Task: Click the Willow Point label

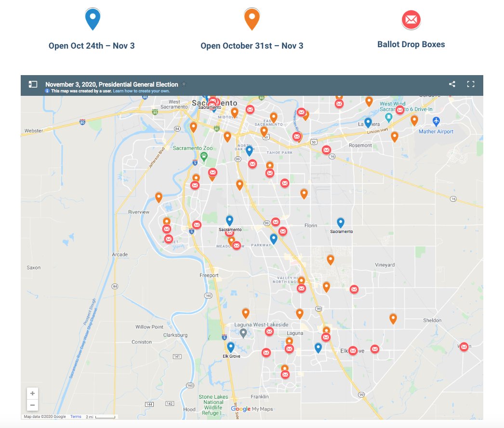Action: (149, 327)
